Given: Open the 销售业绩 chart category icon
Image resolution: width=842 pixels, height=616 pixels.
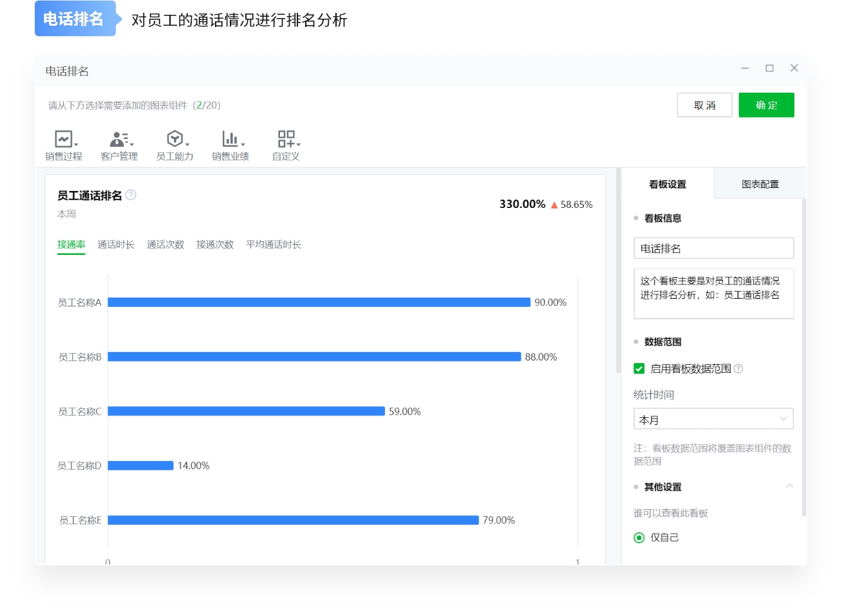Looking at the screenshot, I should point(230,139).
